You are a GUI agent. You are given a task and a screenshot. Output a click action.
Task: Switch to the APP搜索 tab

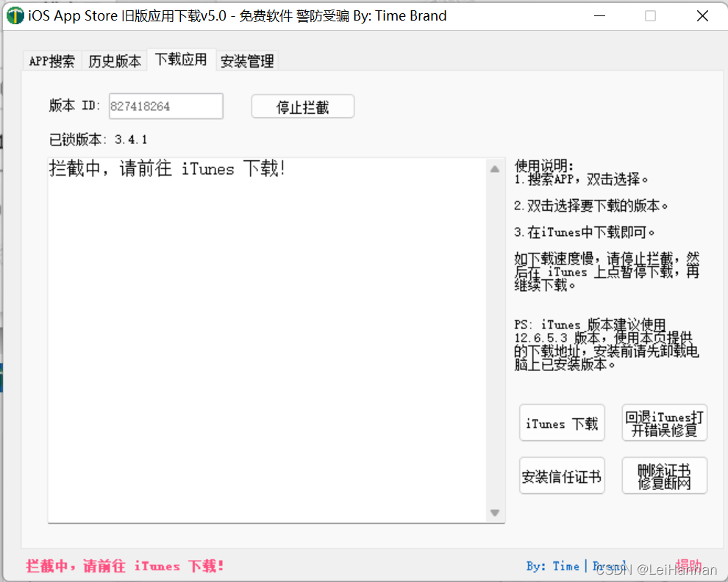point(52,61)
